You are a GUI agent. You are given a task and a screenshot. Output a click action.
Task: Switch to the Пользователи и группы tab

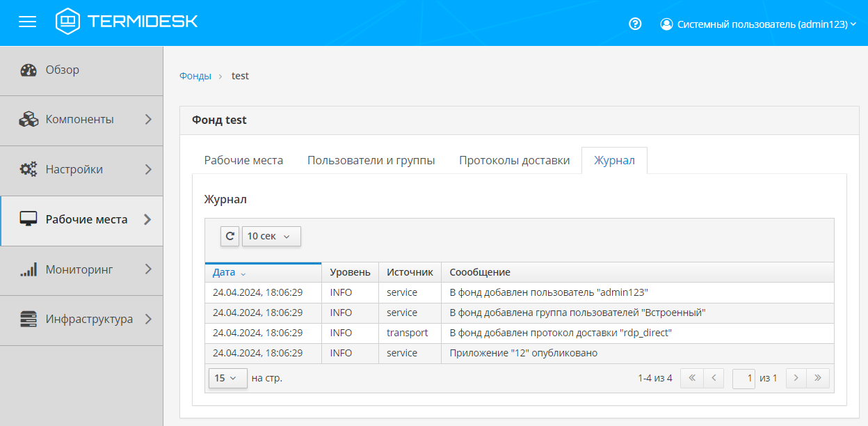(x=371, y=161)
